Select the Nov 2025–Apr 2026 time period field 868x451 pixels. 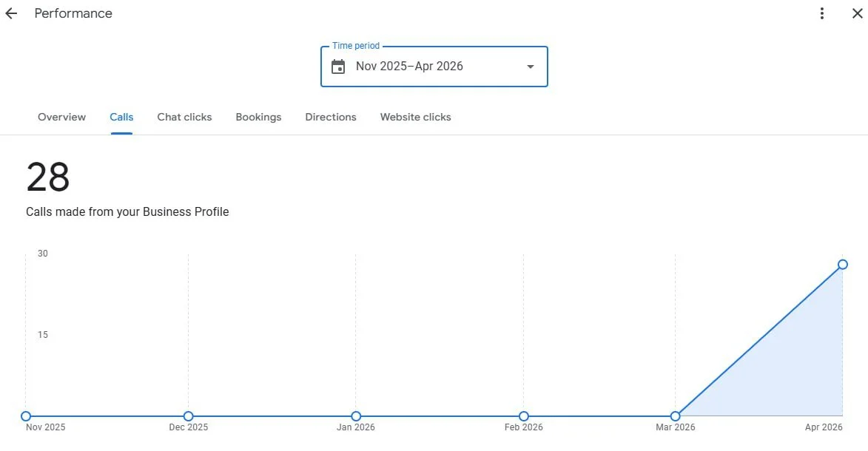[434, 67]
